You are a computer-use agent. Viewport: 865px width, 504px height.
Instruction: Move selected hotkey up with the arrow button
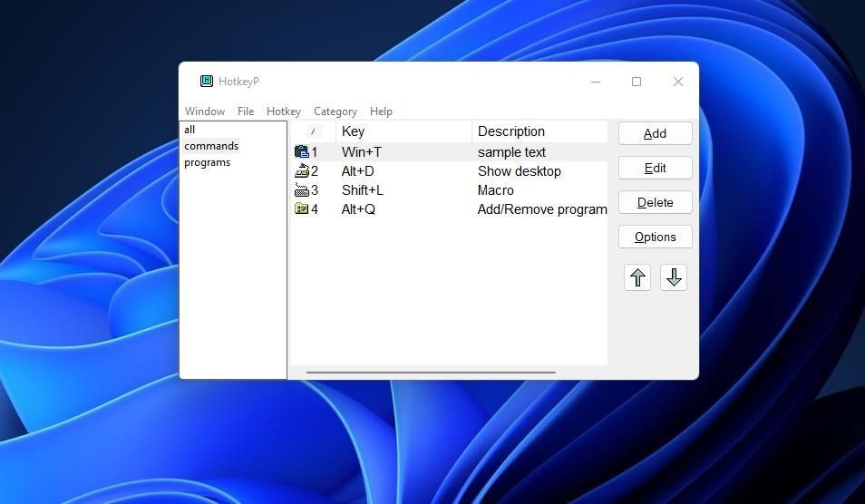pyautogui.click(x=637, y=277)
